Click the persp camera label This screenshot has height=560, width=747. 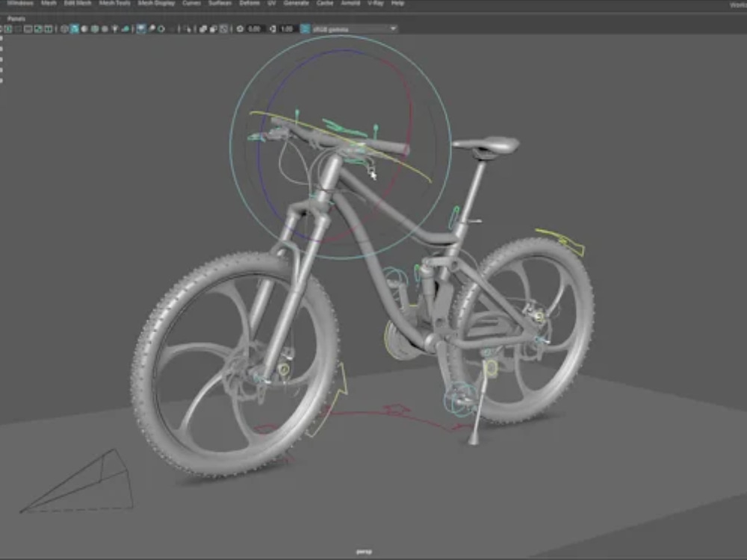pos(365,552)
